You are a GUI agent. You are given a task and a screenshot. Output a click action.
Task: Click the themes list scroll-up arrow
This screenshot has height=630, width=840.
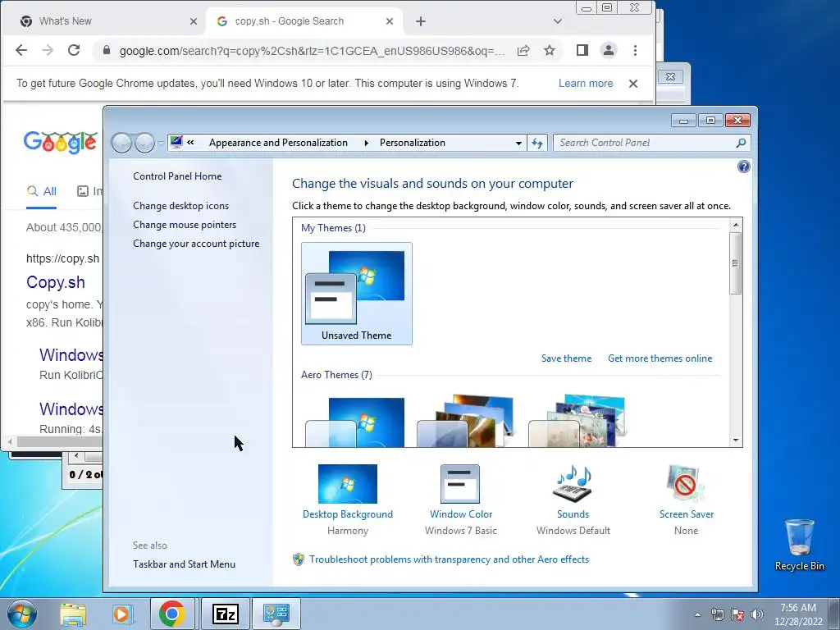[x=736, y=225]
